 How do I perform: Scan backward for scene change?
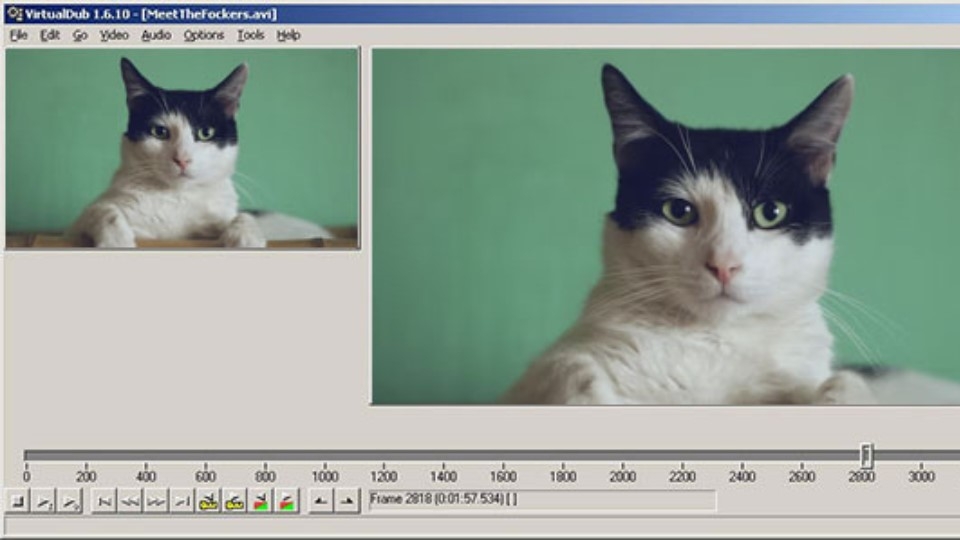(261, 501)
